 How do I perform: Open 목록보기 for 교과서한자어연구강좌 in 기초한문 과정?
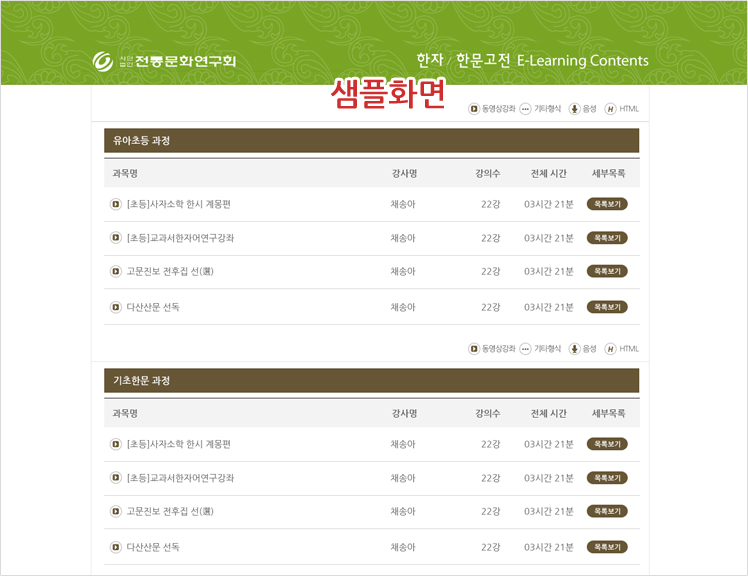pyautogui.click(x=607, y=478)
